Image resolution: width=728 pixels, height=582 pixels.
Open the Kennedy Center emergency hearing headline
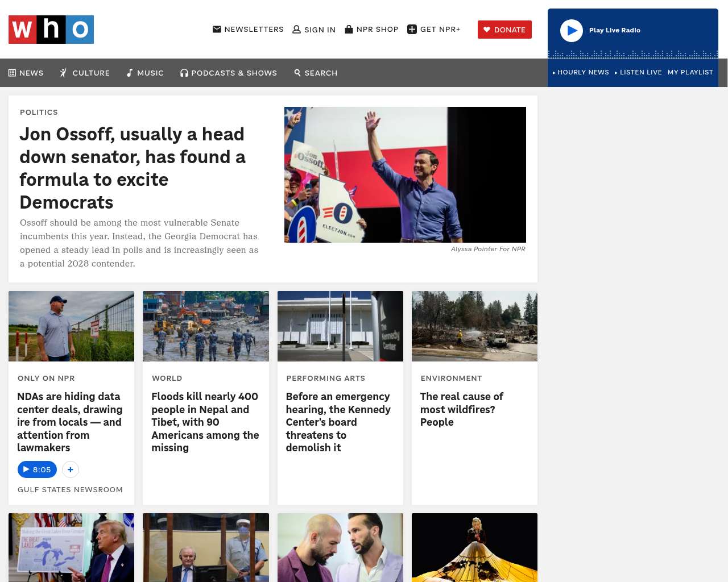pyautogui.click(x=338, y=422)
